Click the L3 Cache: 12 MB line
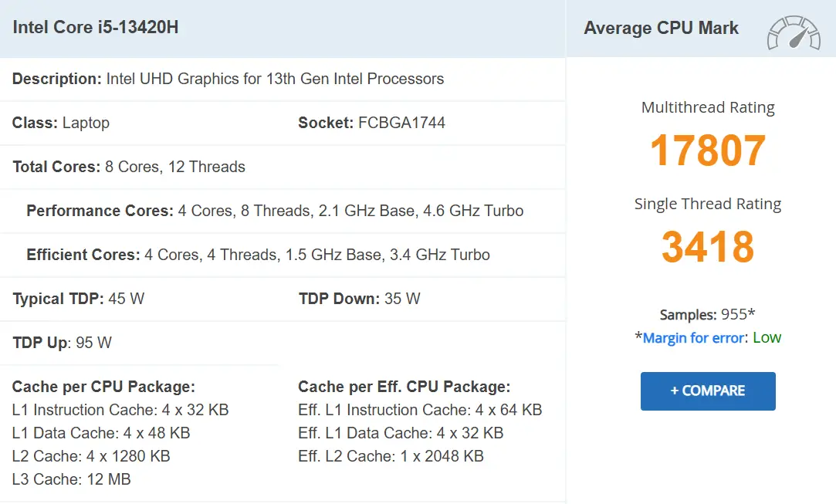836x504 pixels. point(72,479)
